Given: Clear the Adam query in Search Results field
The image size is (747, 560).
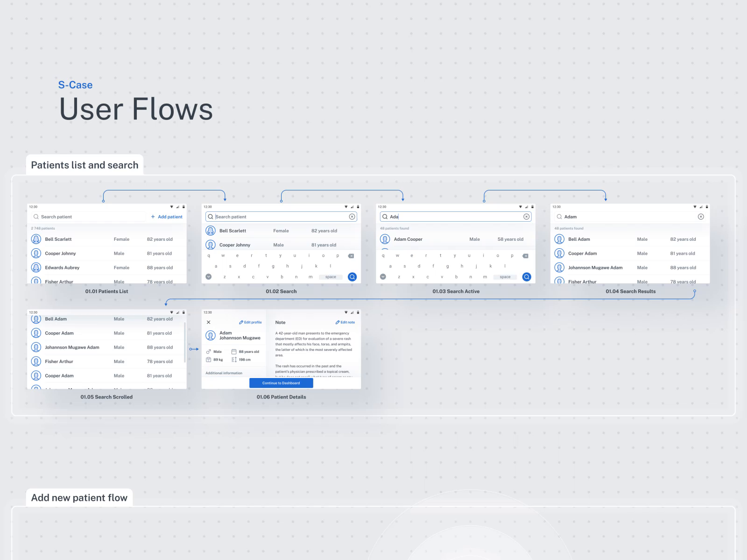Looking at the screenshot, I should point(701,217).
